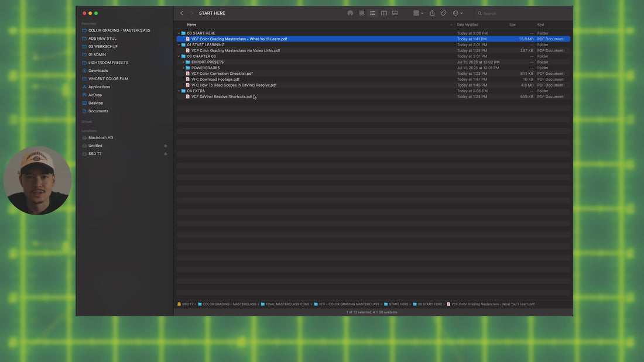This screenshot has width=644, height=362.
Task: Collapse the 04 EXTRA folder
Action: tap(179, 91)
